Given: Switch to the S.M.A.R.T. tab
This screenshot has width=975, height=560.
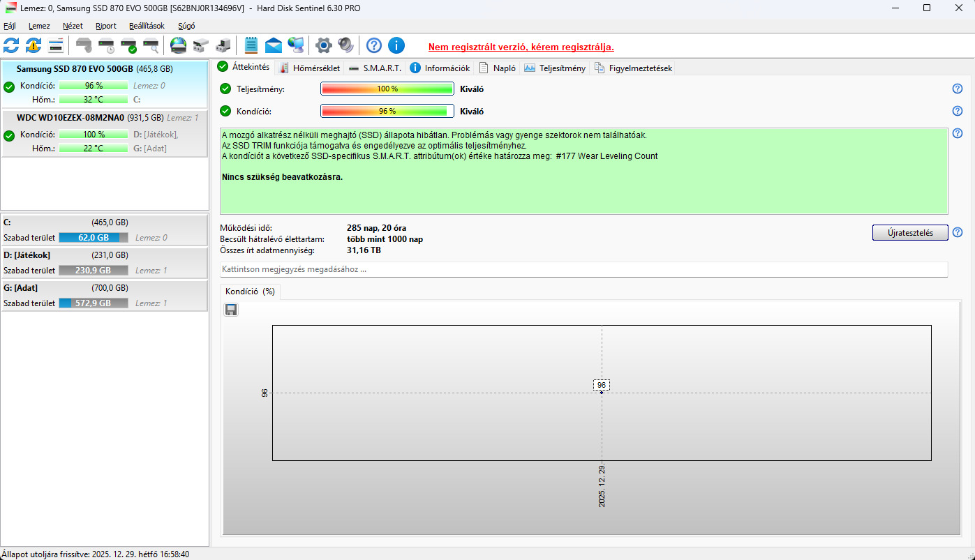Looking at the screenshot, I should click(x=375, y=68).
